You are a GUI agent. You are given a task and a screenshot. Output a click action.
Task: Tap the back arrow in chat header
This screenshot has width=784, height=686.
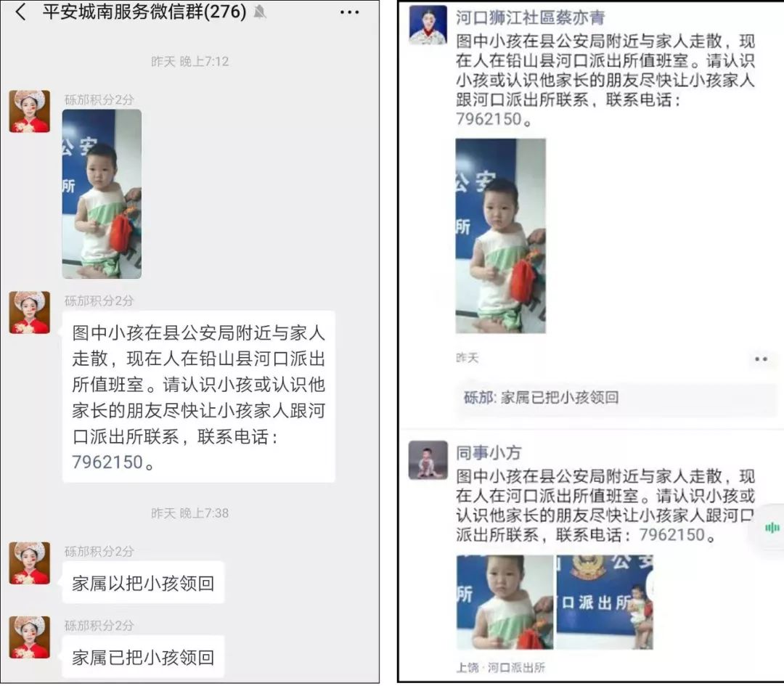tap(21, 12)
